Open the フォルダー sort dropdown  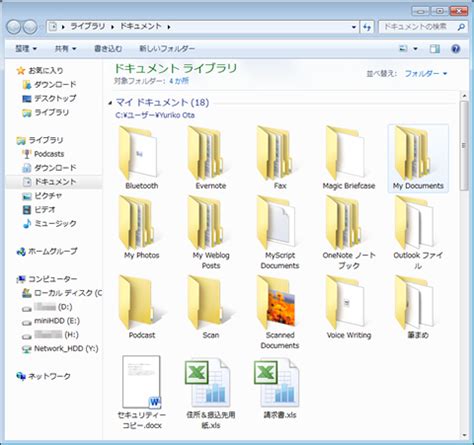click(426, 74)
